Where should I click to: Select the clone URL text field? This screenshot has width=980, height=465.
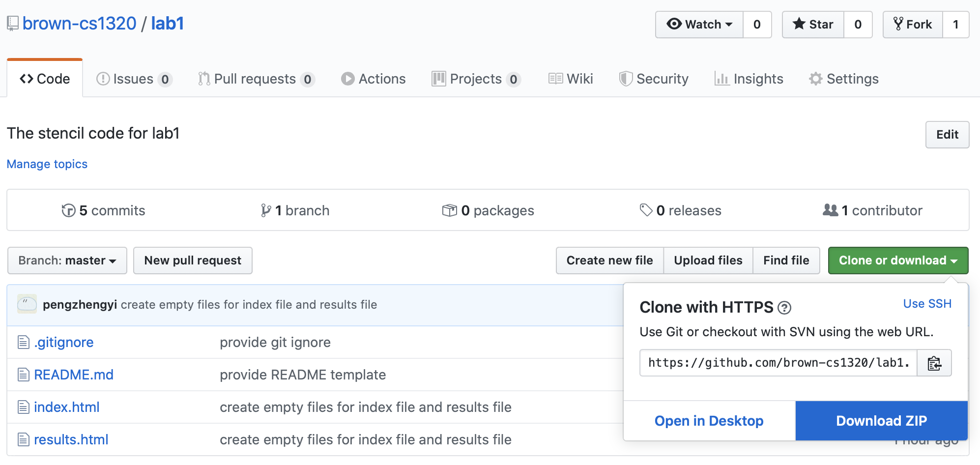pyautogui.click(x=778, y=363)
